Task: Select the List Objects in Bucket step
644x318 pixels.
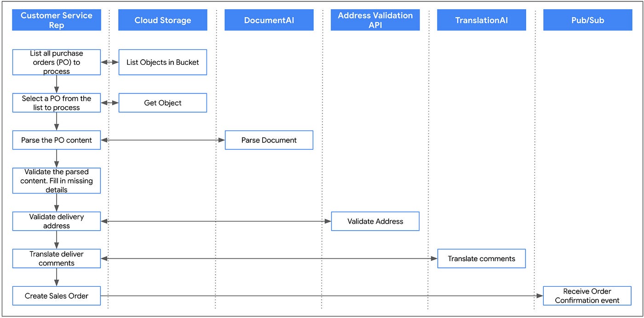Action: [x=162, y=62]
